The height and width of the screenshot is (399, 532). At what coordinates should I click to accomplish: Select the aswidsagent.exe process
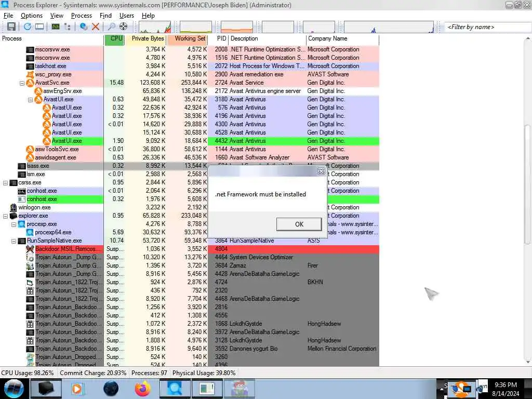tap(189, 157)
